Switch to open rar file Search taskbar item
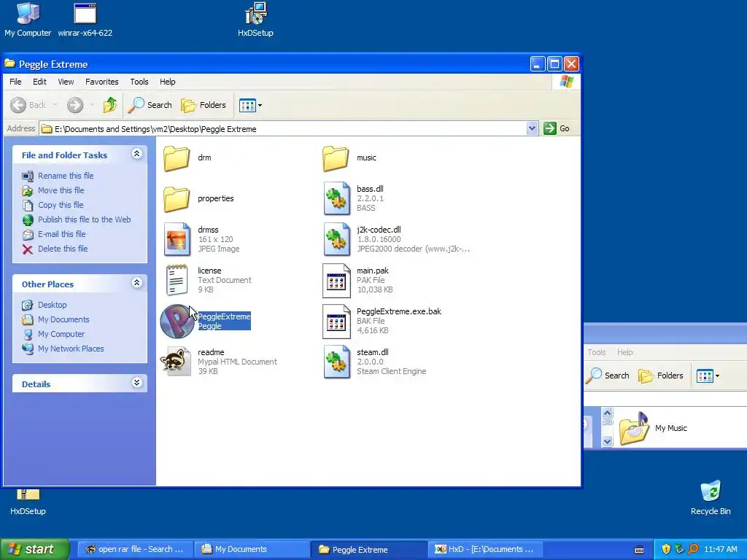Image resolution: width=747 pixels, height=560 pixels. tap(135, 550)
